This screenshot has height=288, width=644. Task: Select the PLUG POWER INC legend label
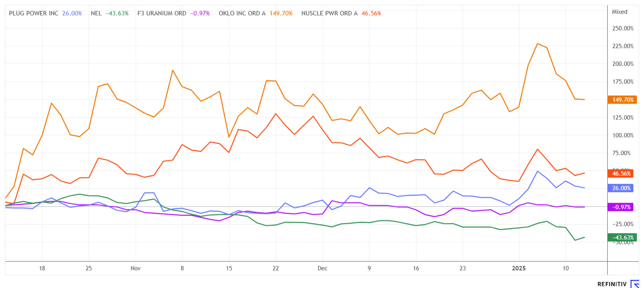pyautogui.click(x=34, y=13)
